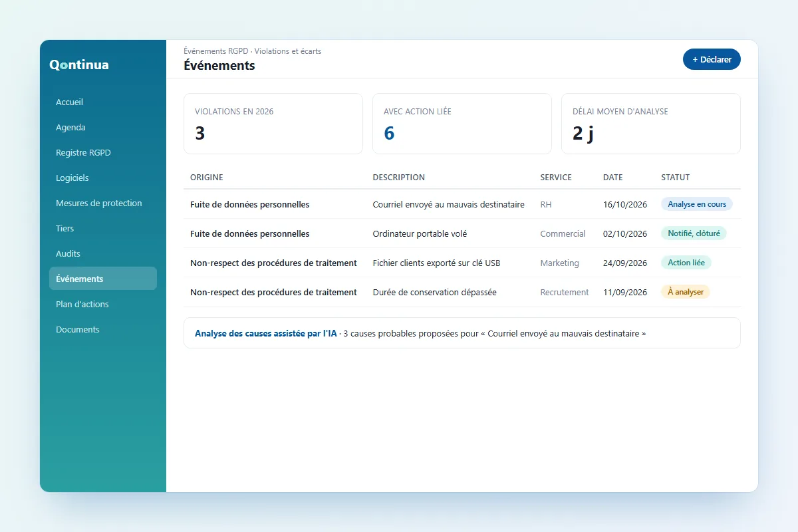This screenshot has height=532, width=798.
Task: Click the + Déclarer button
Action: point(712,59)
